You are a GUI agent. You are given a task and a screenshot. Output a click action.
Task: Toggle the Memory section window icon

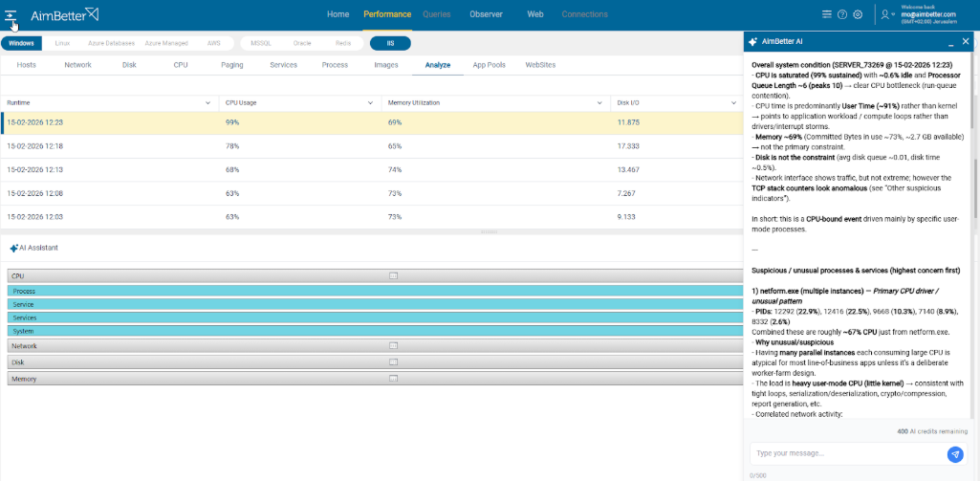(392, 379)
